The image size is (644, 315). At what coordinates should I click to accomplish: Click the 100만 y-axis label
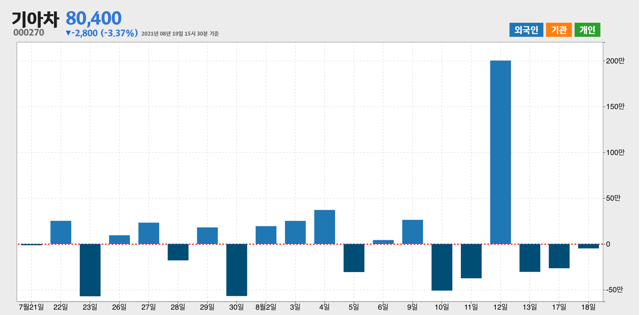(x=615, y=153)
